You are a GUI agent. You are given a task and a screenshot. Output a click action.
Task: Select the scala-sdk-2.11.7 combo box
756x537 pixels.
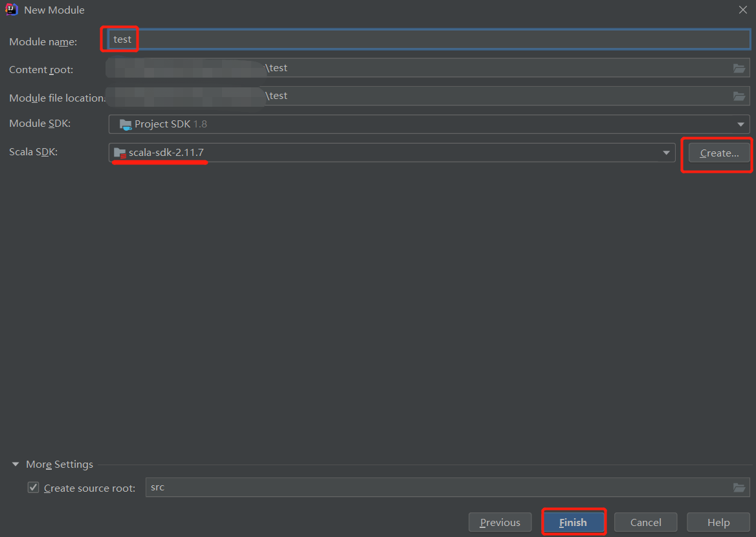[x=388, y=153]
